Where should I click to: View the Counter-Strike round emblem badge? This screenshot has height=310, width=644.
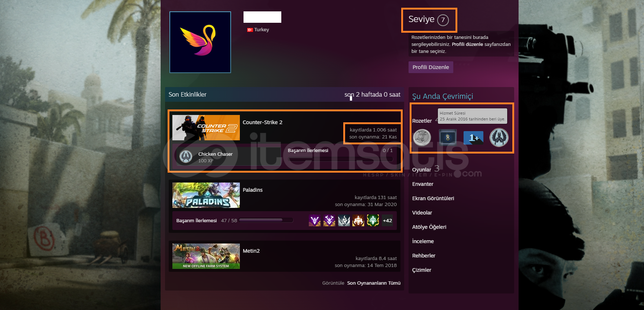coord(499,138)
